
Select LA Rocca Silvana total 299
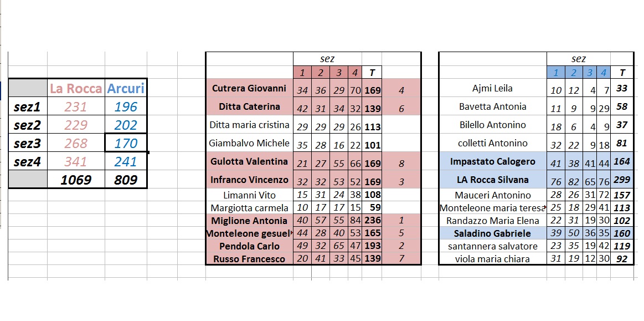(622, 180)
